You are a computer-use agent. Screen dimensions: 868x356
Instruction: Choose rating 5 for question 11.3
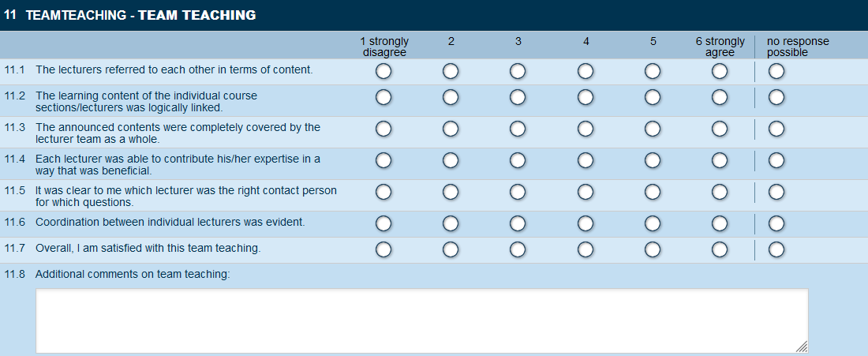[653, 129]
